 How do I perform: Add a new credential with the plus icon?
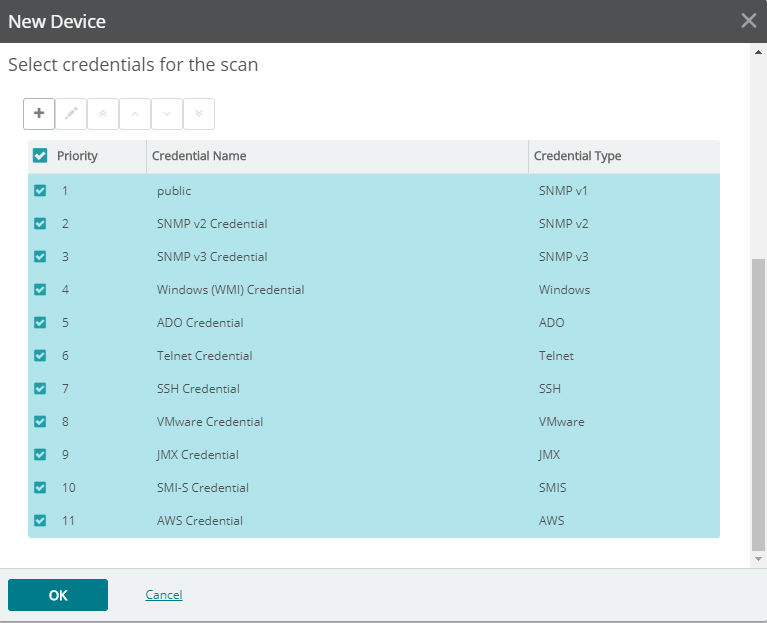click(x=39, y=114)
